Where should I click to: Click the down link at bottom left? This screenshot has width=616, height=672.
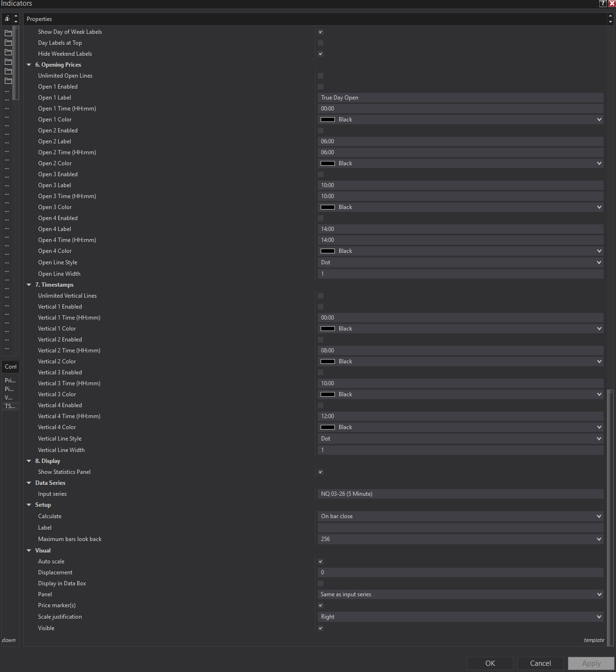(x=9, y=640)
